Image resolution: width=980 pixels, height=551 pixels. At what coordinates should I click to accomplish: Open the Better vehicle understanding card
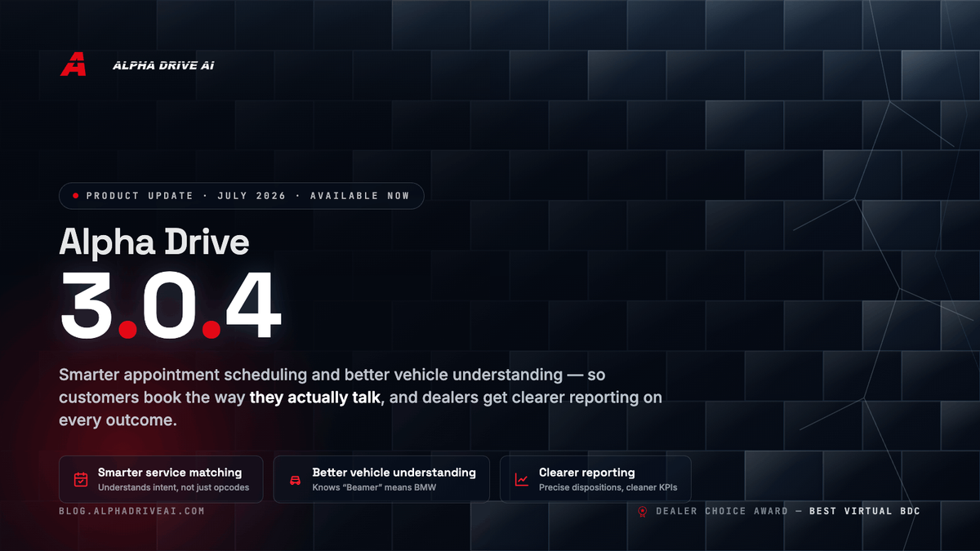click(381, 479)
